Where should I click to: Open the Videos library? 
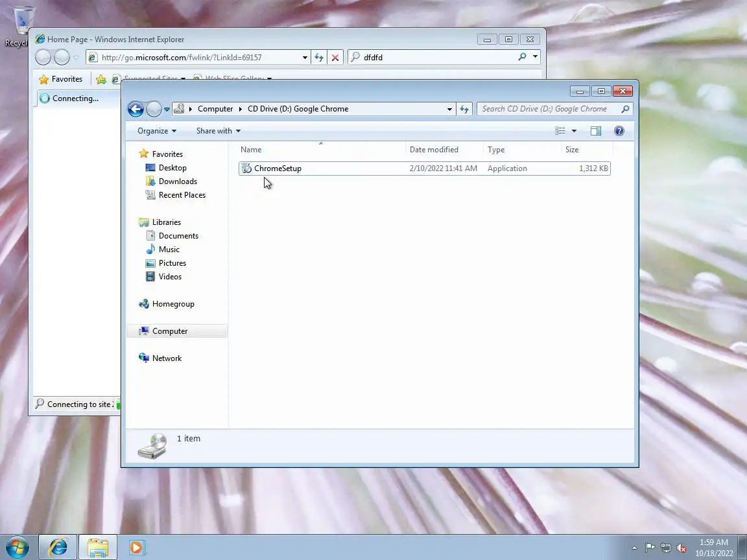(x=170, y=277)
